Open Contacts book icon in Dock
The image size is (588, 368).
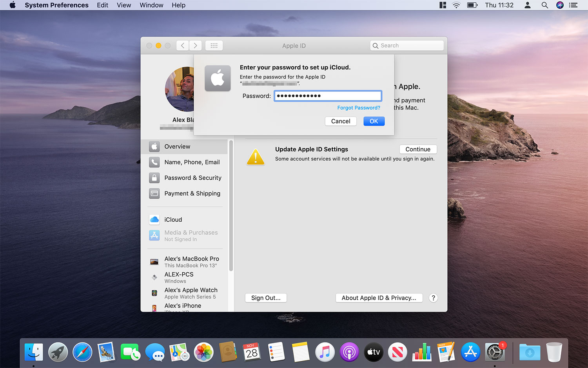click(228, 352)
